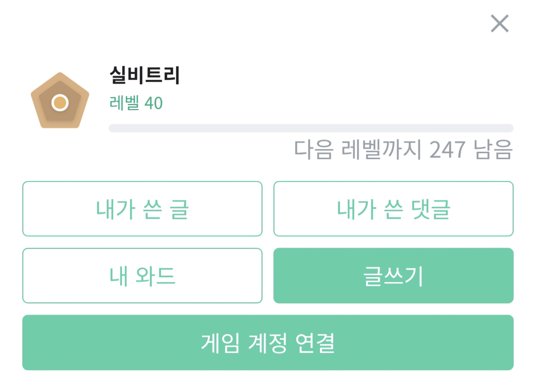View my written posts
The width and height of the screenshot is (536, 392).
click(142, 209)
